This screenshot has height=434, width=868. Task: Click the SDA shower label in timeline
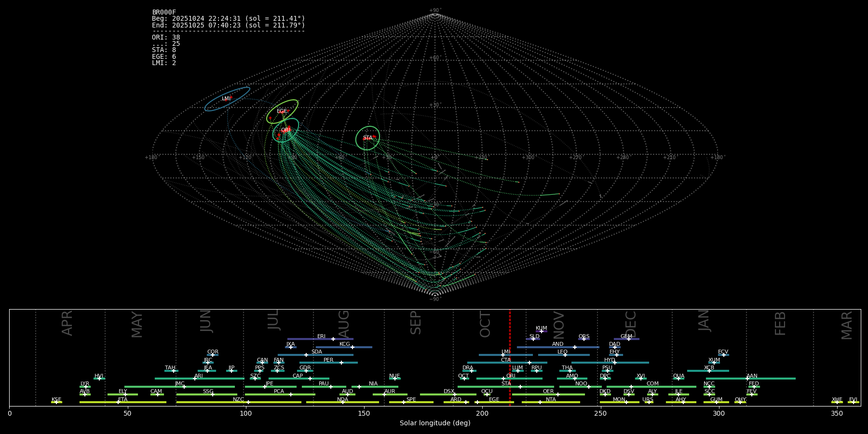317,352
